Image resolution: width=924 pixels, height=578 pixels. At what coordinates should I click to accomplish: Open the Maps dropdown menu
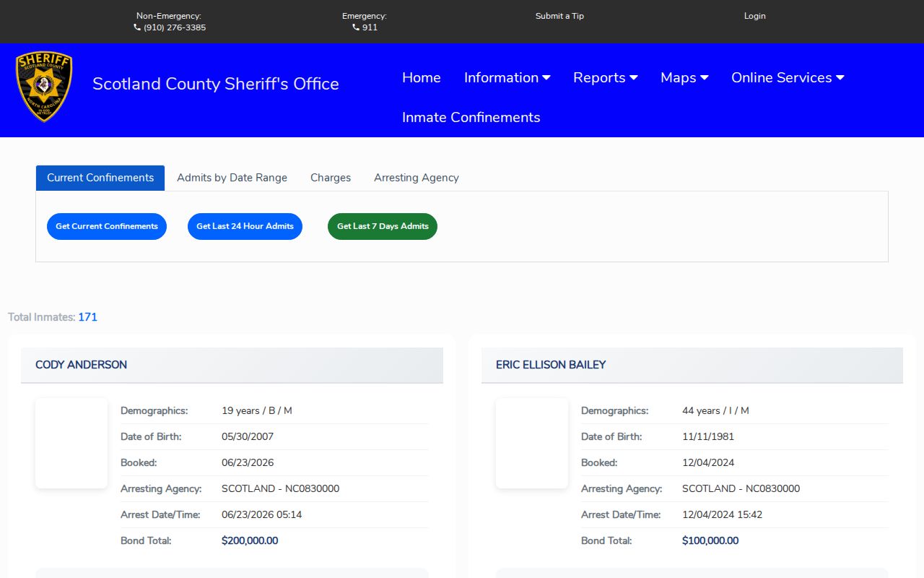coord(684,77)
